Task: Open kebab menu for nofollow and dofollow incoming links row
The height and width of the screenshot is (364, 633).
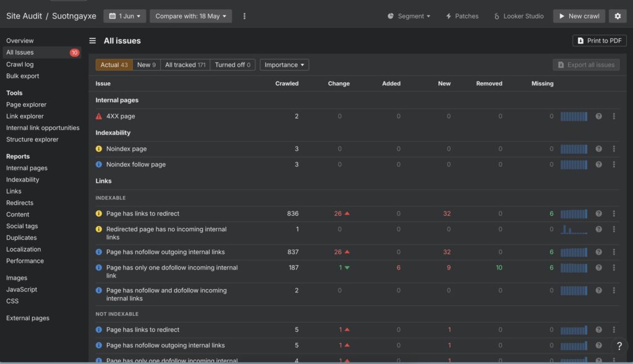Action: (614, 290)
